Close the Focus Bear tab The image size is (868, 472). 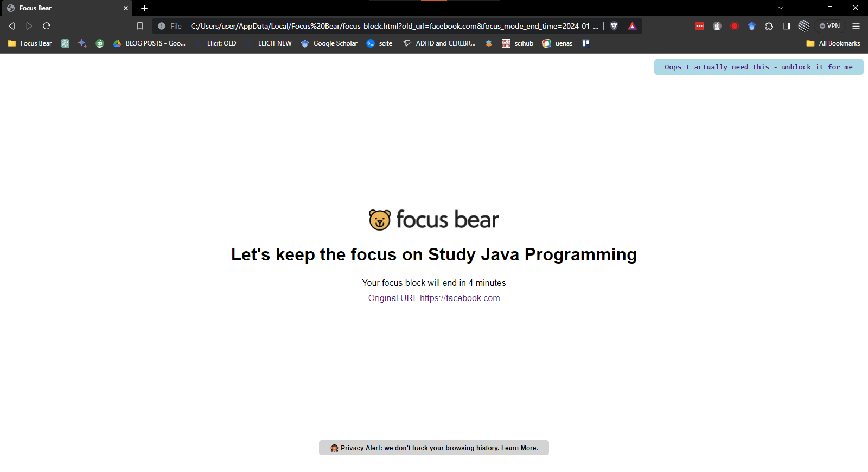tap(126, 8)
